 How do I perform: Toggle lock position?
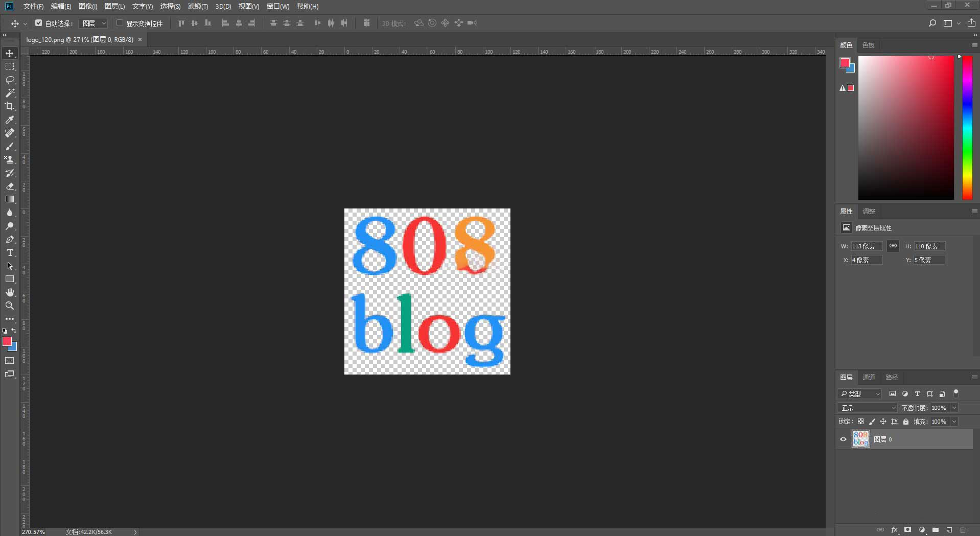883,422
